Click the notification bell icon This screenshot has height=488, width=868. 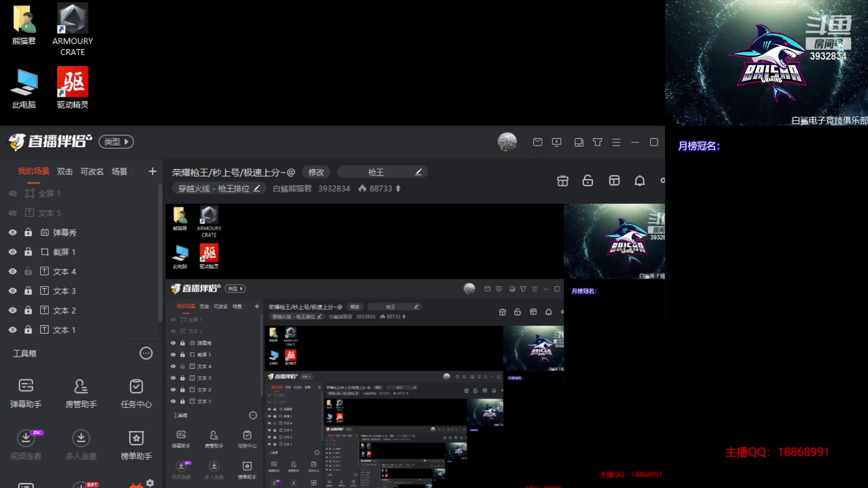coord(640,181)
